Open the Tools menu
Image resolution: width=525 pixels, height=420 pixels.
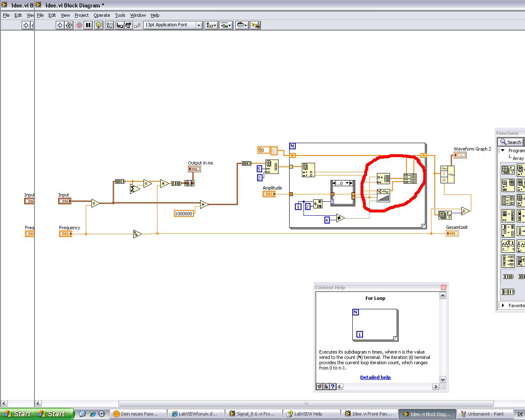pyautogui.click(x=120, y=15)
